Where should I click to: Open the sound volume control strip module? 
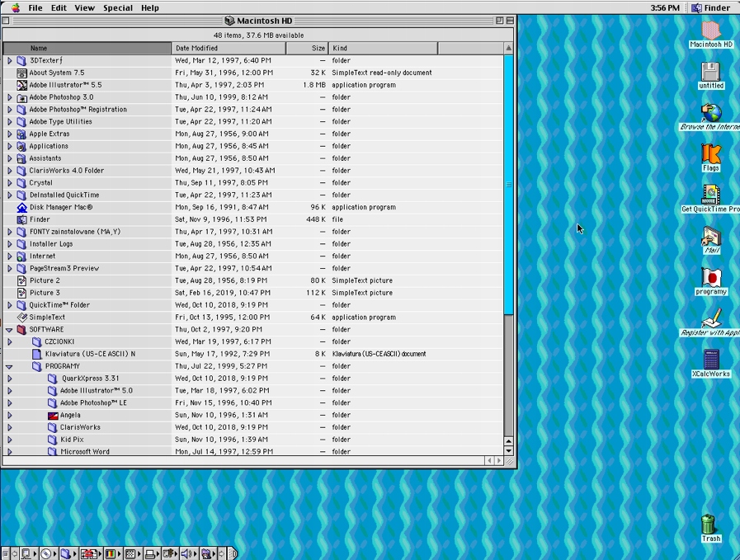point(189,553)
